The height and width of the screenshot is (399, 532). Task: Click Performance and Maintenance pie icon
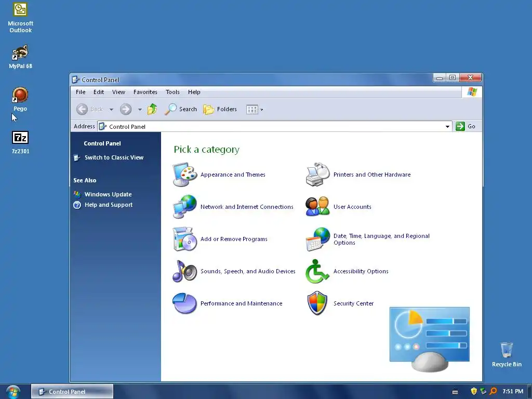184,303
